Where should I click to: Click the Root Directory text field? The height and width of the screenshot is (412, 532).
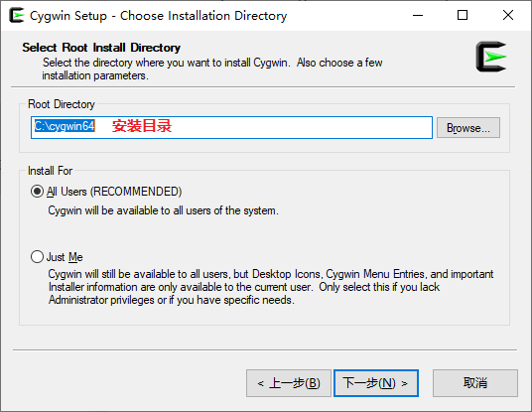pos(231,127)
